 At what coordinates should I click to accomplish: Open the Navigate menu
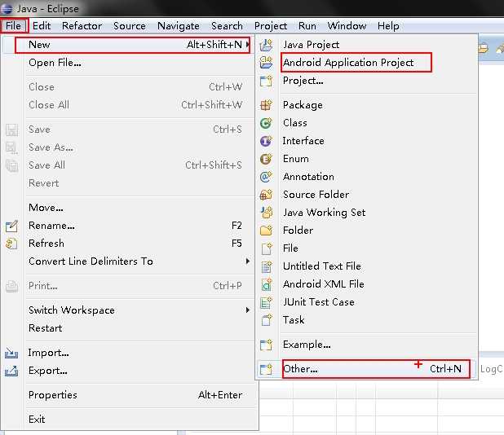179,26
